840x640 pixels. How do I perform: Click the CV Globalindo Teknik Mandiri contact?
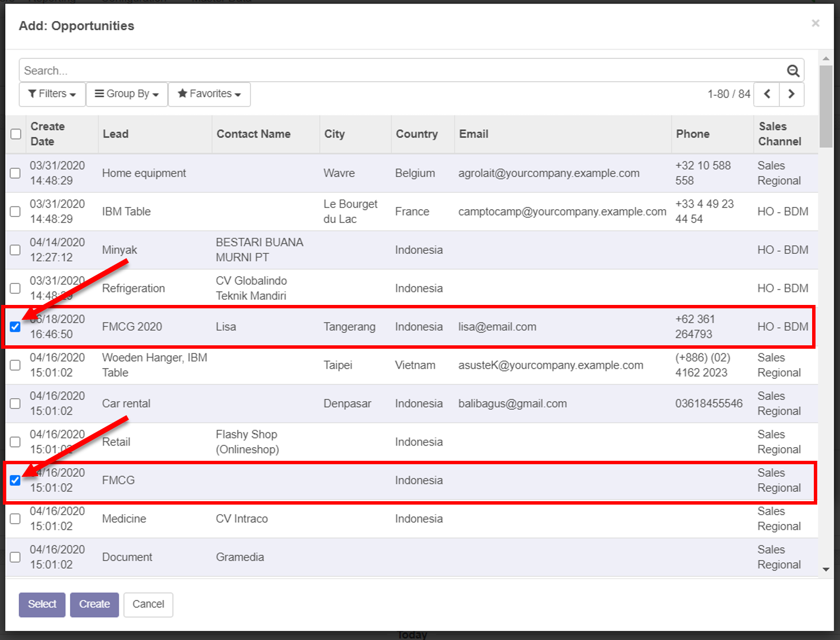[251, 288]
